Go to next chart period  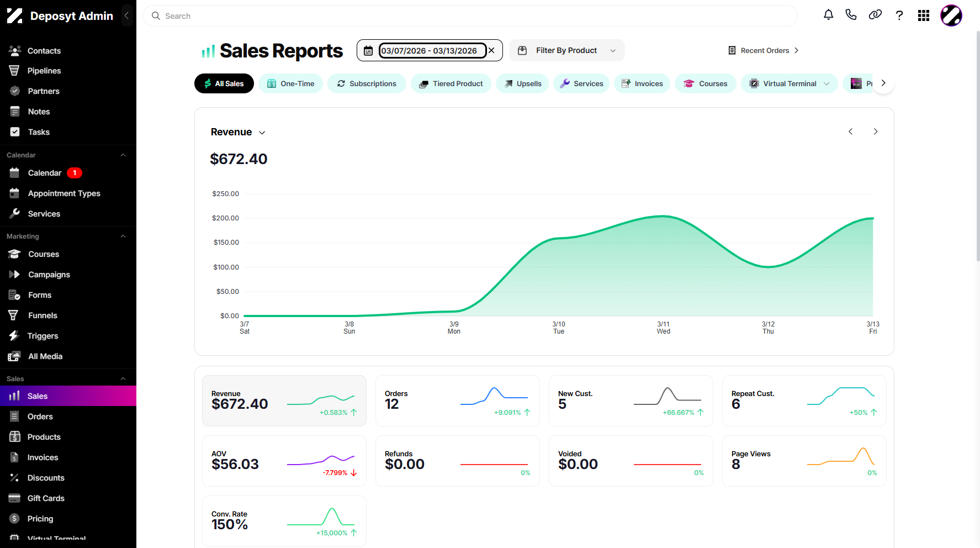point(876,131)
